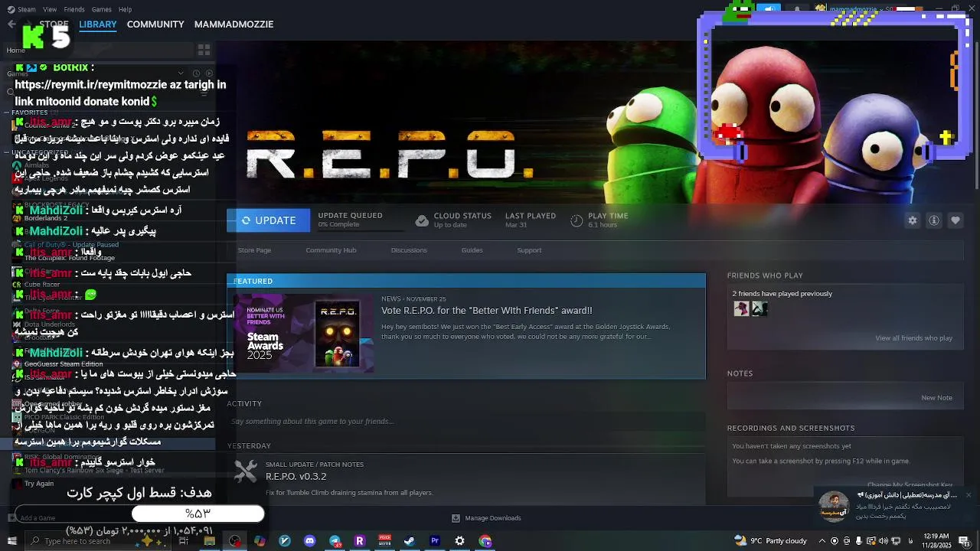The height and width of the screenshot is (551, 980).
Task: Click the patch notes wrench icon
Action: tap(246, 471)
